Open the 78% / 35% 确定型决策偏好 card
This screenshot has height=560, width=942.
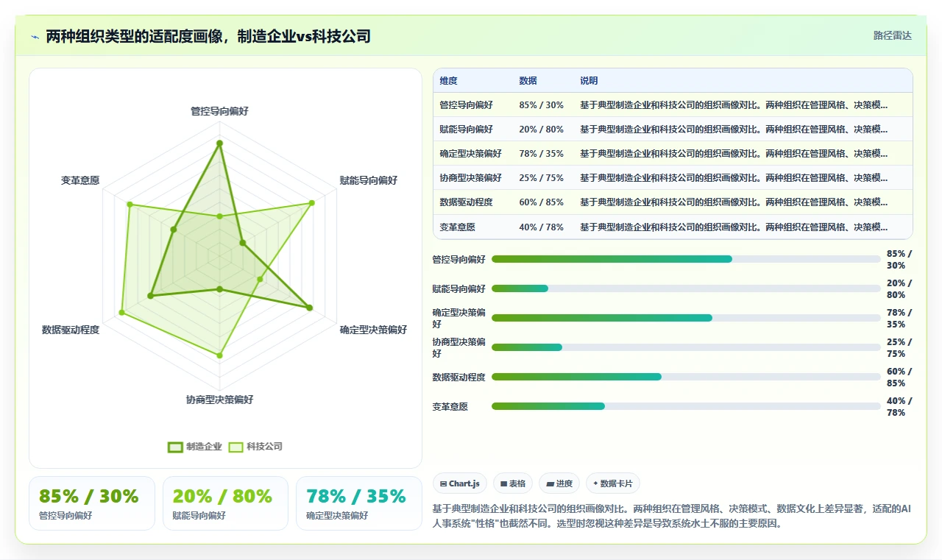(x=359, y=503)
